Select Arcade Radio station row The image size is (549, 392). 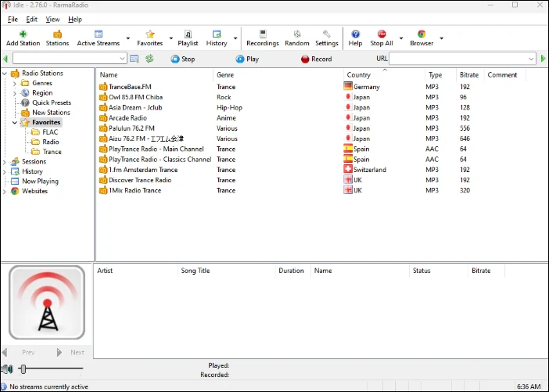click(x=311, y=117)
